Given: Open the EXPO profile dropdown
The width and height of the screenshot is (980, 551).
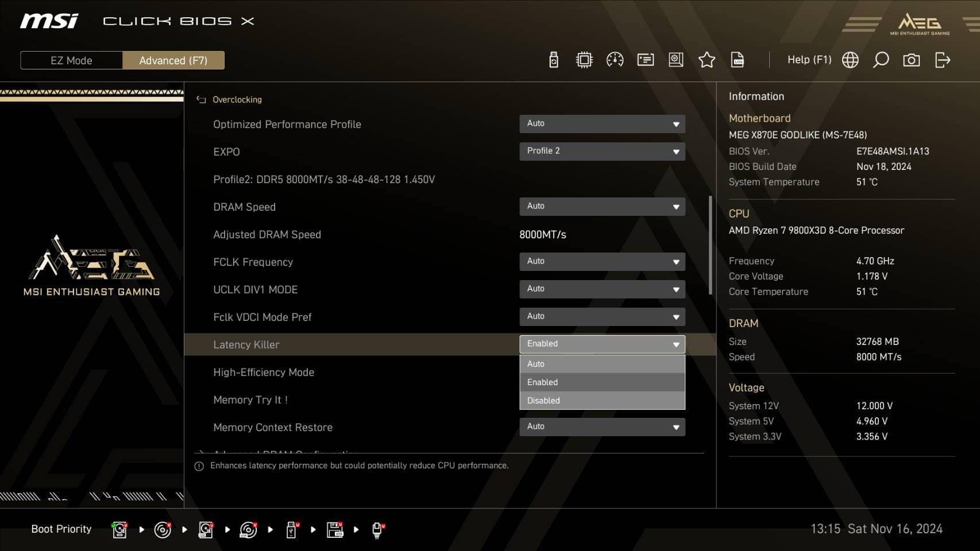Looking at the screenshot, I should pos(601,151).
